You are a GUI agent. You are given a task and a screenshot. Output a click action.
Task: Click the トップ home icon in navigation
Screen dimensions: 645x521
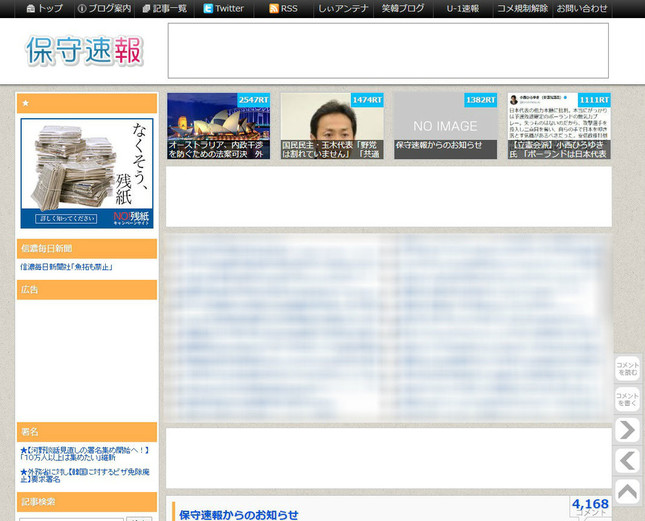(x=31, y=8)
